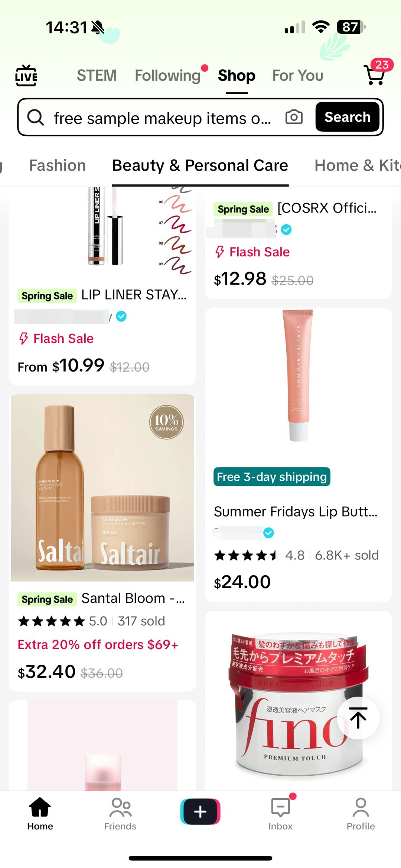Switch to the For You feed

pos(297,76)
